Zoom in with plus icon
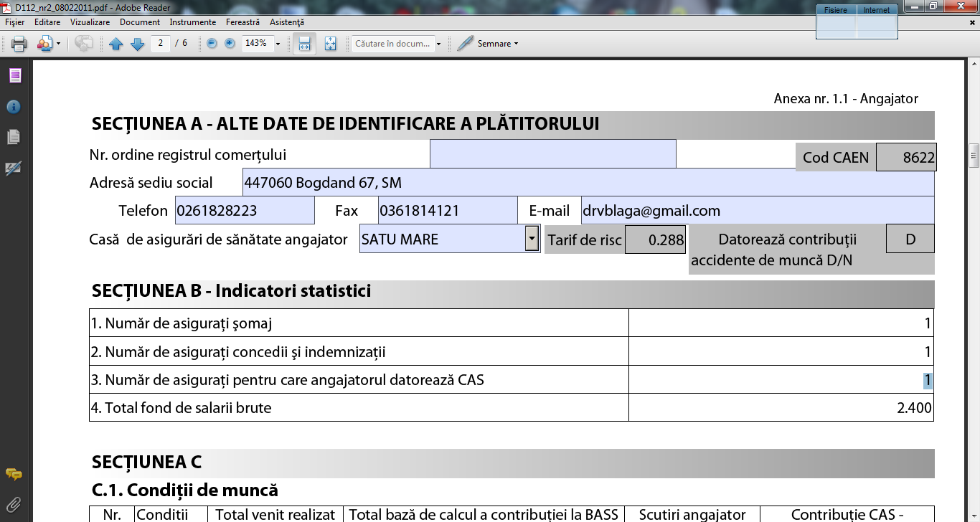This screenshot has height=522, width=980. pyautogui.click(x=230, y=43)
